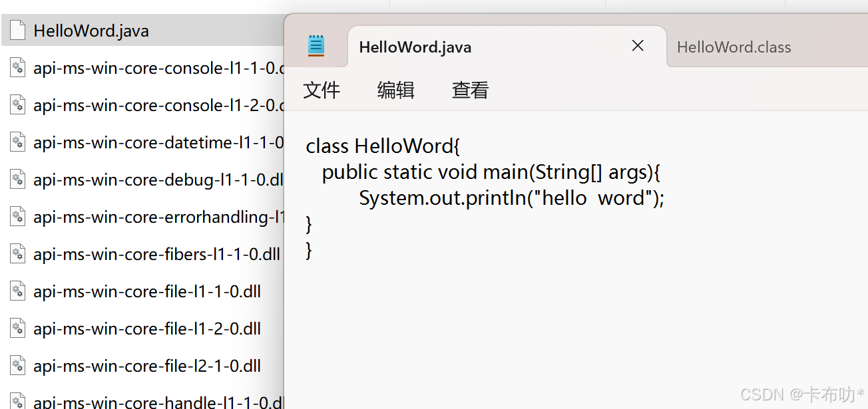Open the 编辑 menu in Notepad
868x409 pixels.
click(x=395, y=90)
